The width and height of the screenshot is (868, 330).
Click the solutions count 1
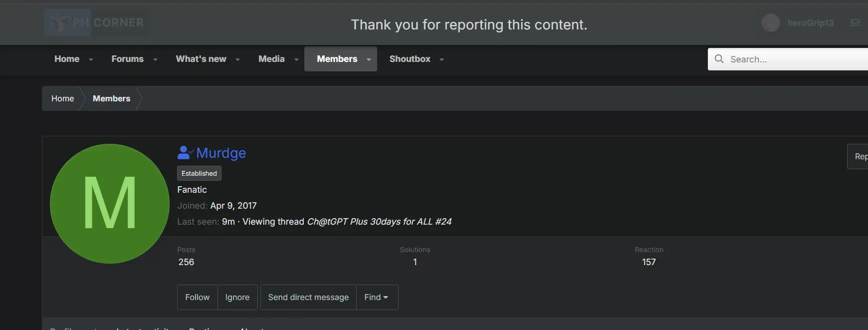415,262
